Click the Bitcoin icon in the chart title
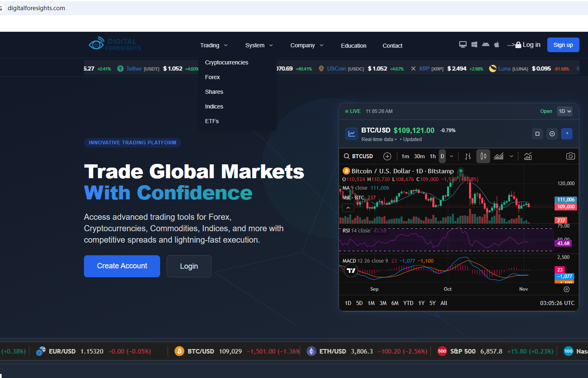 (346, 171)
